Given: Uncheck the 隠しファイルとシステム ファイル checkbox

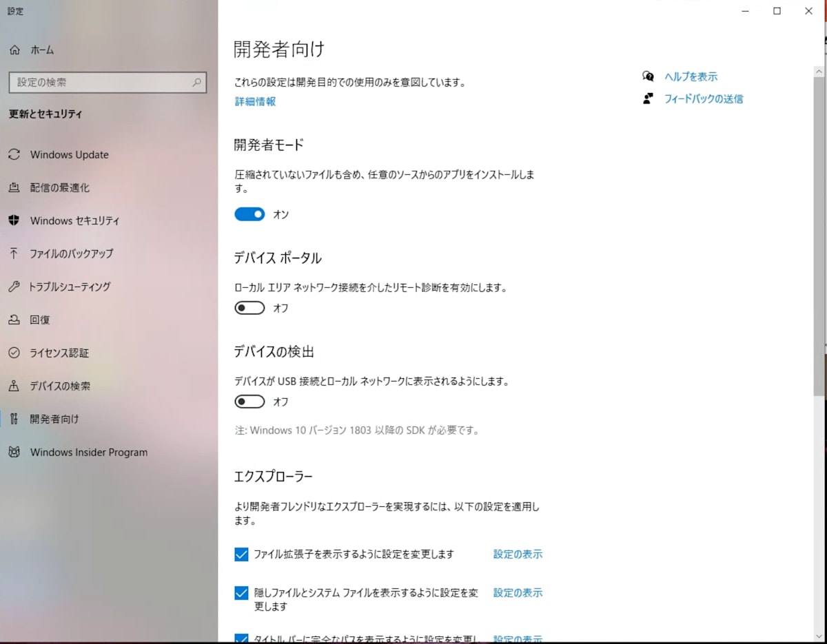Looking at the screenshot, I should tap(241, 593).
